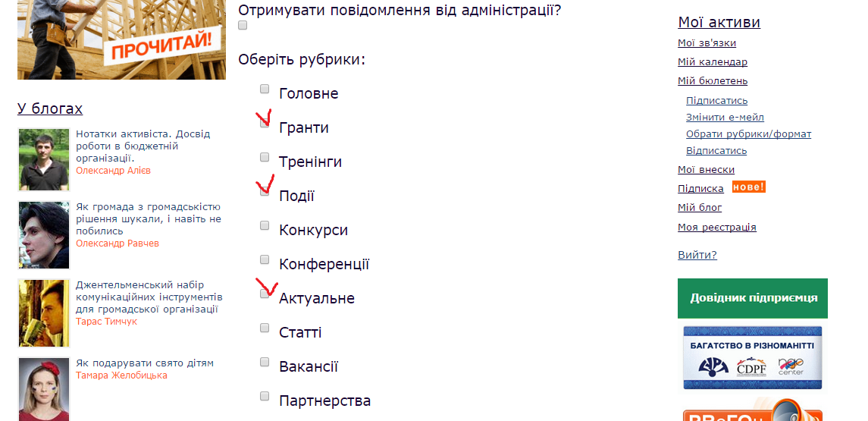The image size is (868, 421).
Task: Open the Довідник підприємця green banner
Action: pyautogui.click(x=752, y=298)
